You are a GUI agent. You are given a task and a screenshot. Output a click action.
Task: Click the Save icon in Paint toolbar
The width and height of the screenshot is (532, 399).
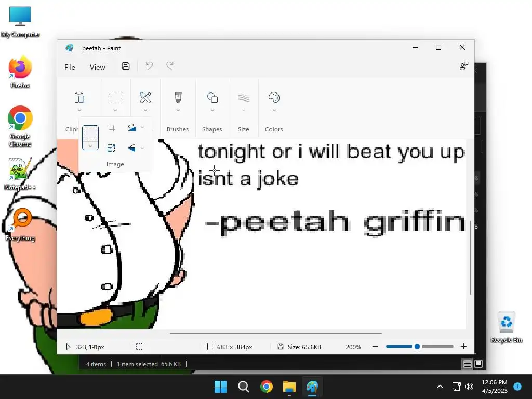click(x=126, y=66)
